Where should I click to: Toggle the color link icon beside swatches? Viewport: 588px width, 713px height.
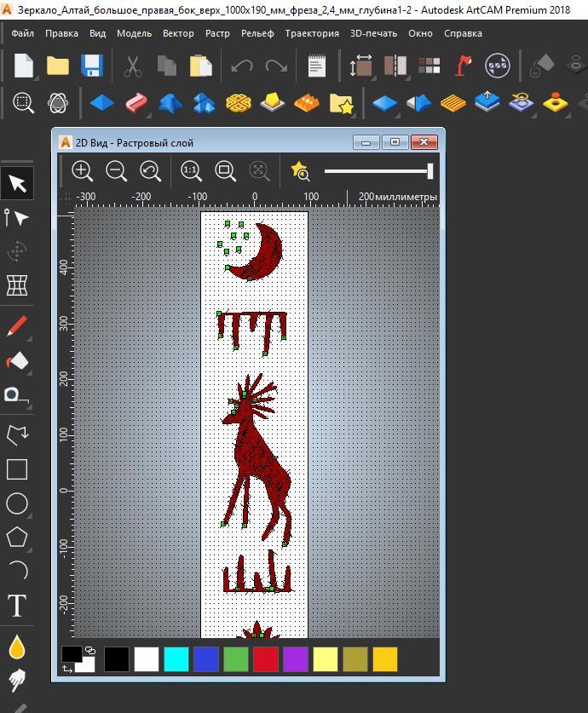point(90,651)
